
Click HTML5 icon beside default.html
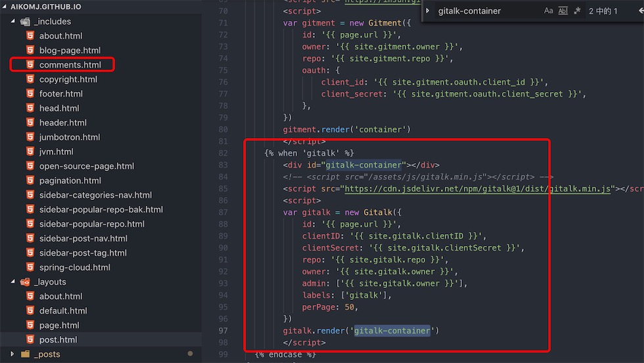(x=30, y=311)
